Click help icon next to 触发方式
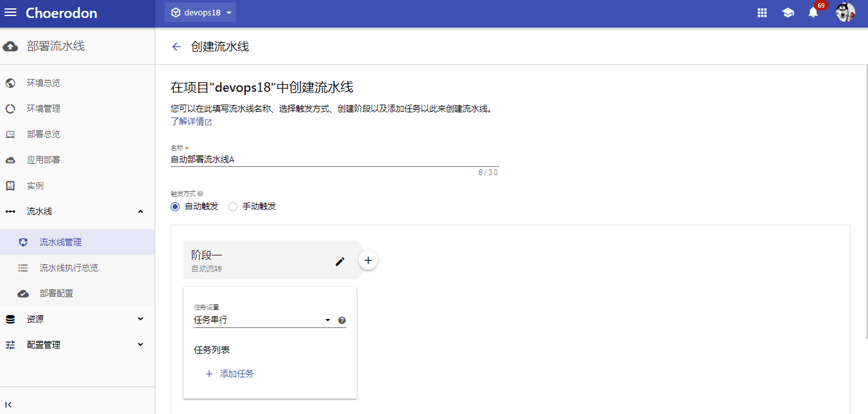868x414 pixels. [x=200, y=193]
